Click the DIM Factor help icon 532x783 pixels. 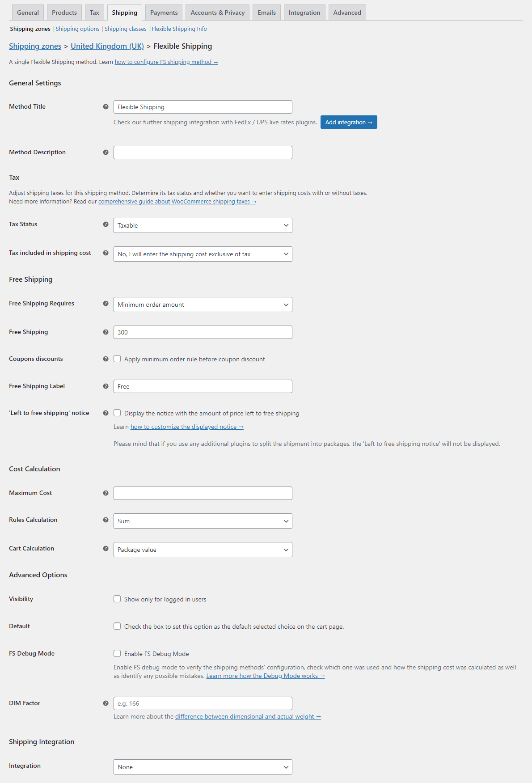pos(106,703)
